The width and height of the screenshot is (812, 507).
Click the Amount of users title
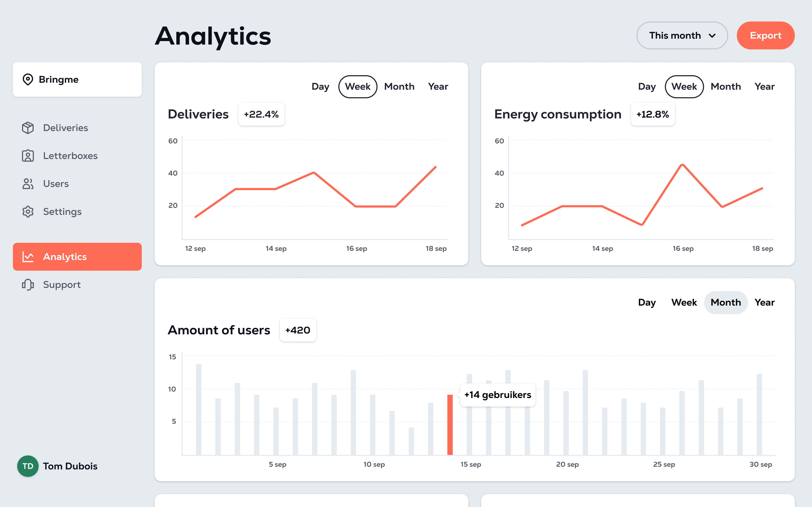219,330
